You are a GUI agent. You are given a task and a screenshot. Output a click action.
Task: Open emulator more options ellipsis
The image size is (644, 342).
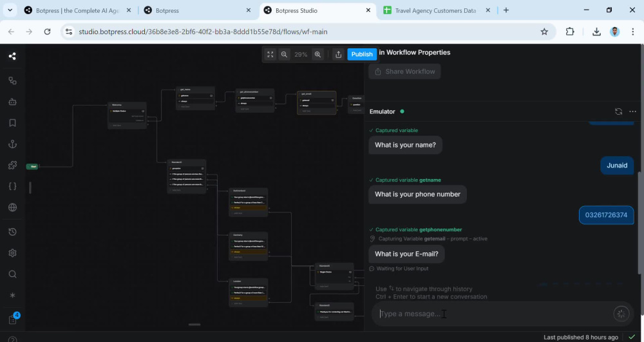tap(632, 111)
